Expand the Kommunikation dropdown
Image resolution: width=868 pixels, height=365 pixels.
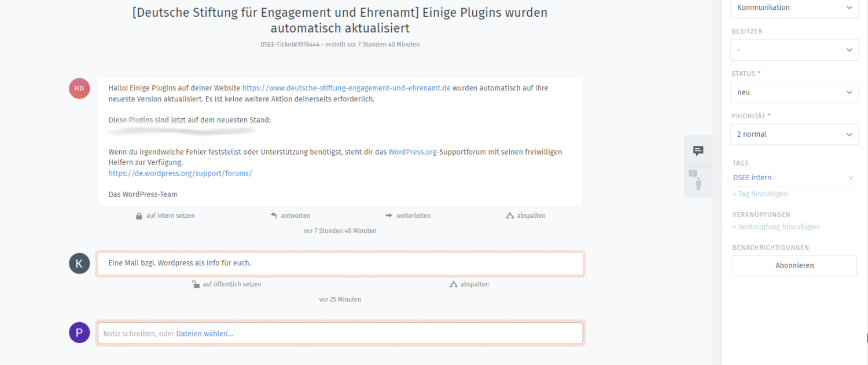(x=794, y=8)
